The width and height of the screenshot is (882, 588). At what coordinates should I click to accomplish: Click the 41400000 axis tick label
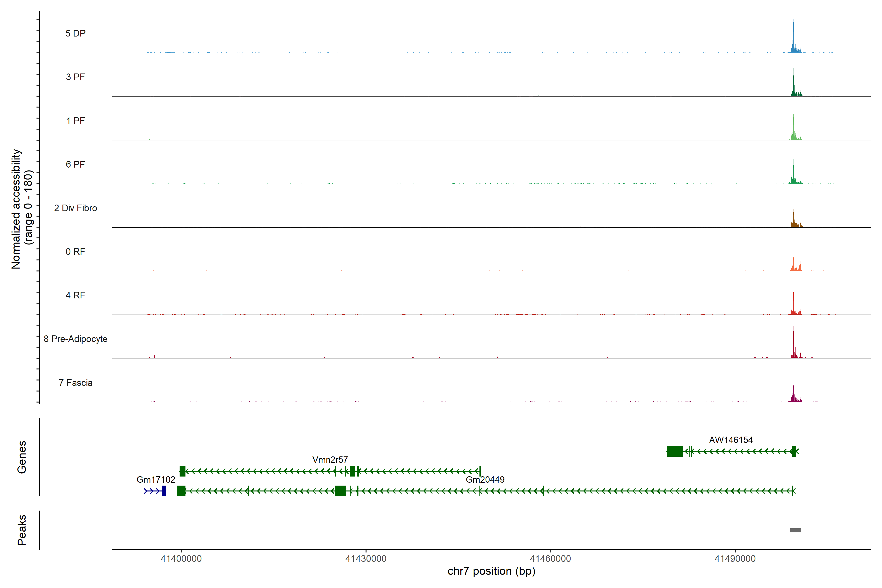click(181, 559)
